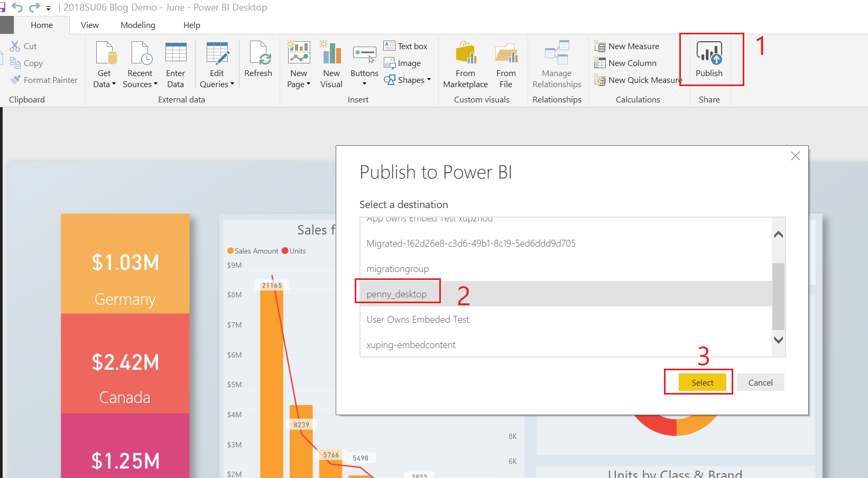Click the Undo arrow in title bar
Viewport: 868px width, 478px height.
click(x=17, y=7)
